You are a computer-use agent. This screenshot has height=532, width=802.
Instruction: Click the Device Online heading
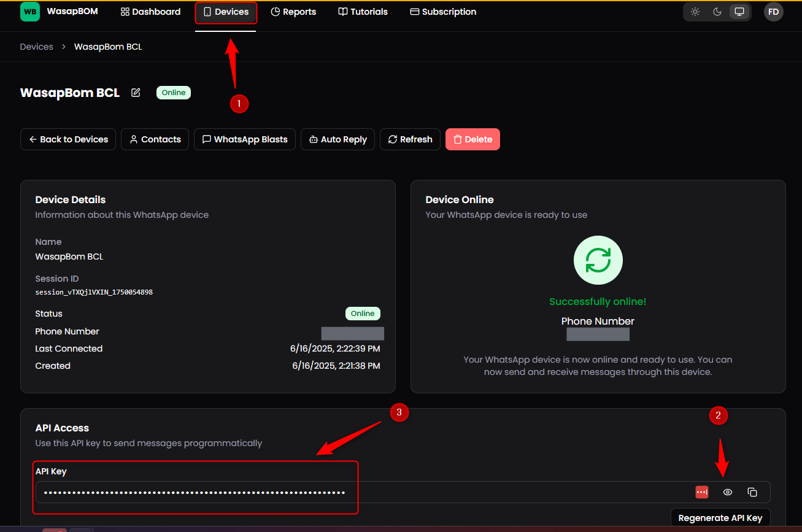click(x=460, y=199)
